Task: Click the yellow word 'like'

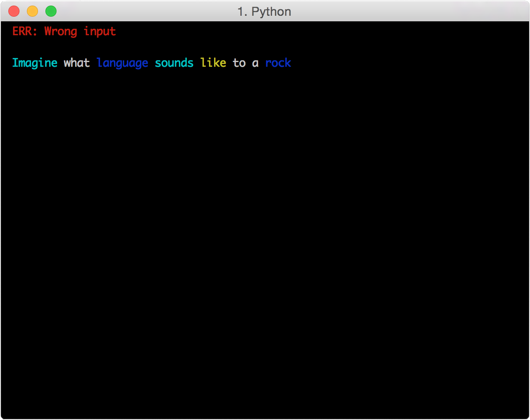Action: coord(213,63)
